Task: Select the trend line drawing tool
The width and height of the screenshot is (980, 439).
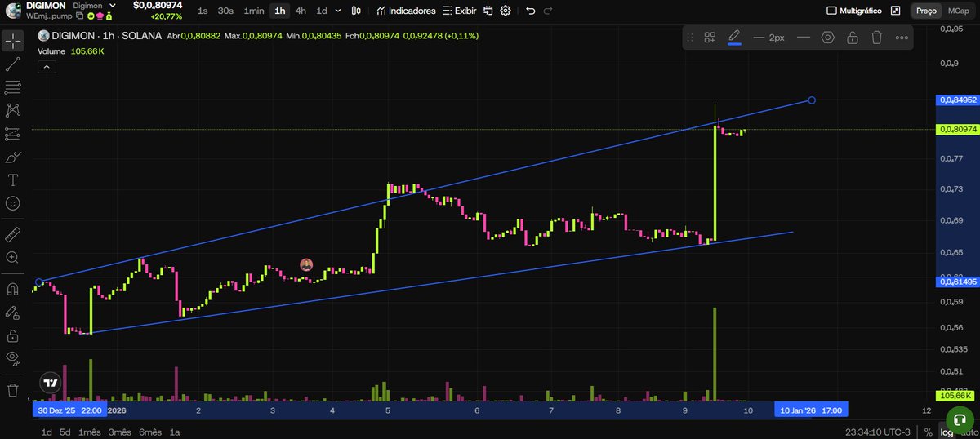Action: pyautogui.click(x=12, y=64)
